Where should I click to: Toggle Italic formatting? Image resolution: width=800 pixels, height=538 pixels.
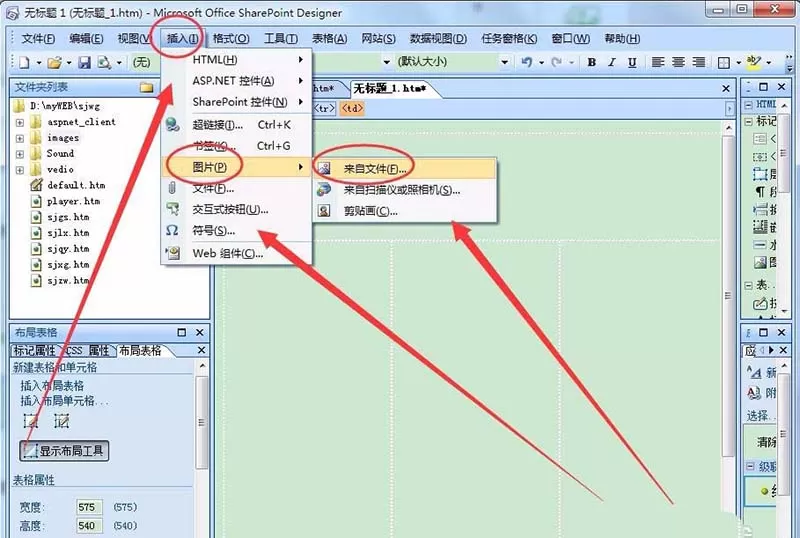coord(612,62)
